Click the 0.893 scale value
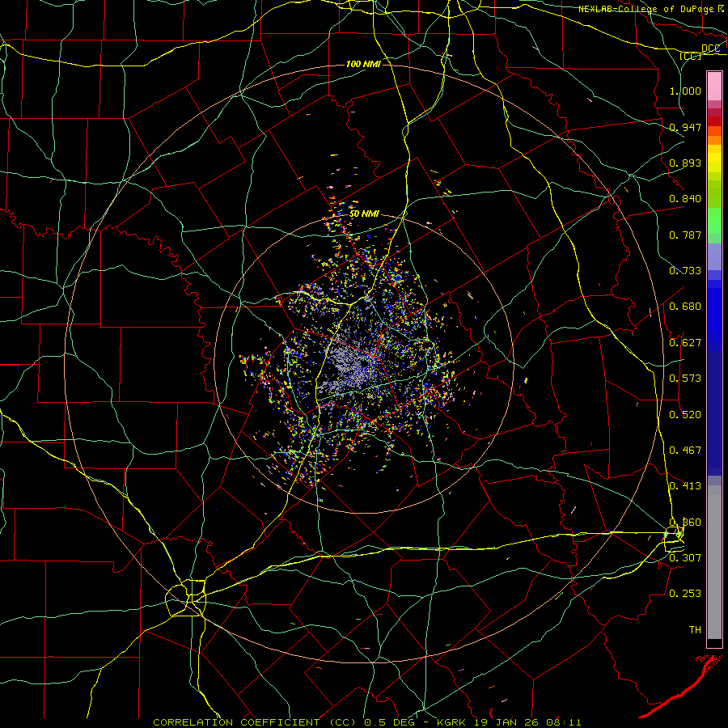The height and width of the screenshot is (728, 728). click(x=685, y=163)
